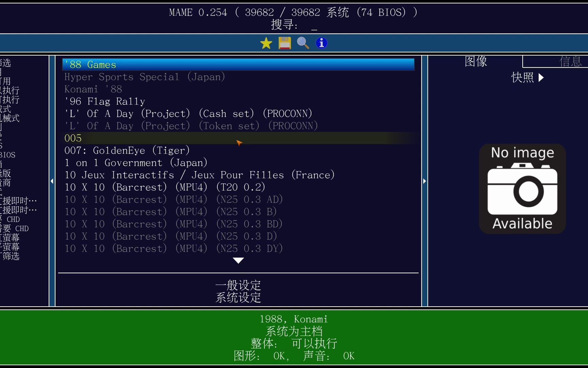Screen dimensions: 588x368
Task: Select 10 X 10 (N25 0.3 D)
Action: point(238,236)
